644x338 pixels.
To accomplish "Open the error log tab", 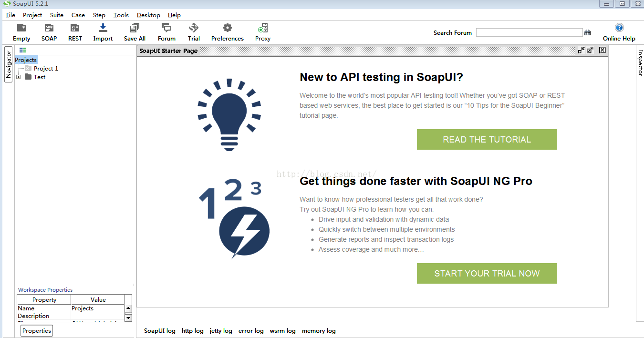I will point(251,330).
